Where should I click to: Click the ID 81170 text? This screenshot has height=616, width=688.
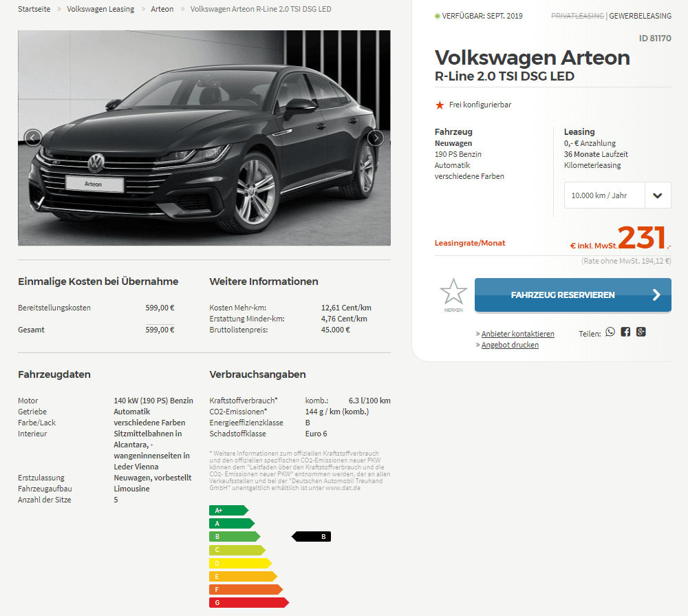(x=655, y=38)
